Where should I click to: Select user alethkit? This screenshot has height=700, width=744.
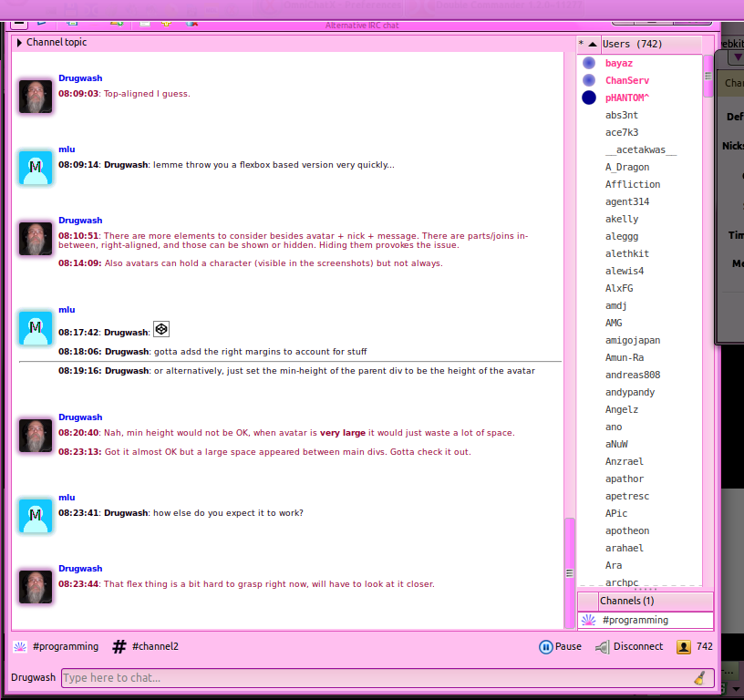click(626, 253)
